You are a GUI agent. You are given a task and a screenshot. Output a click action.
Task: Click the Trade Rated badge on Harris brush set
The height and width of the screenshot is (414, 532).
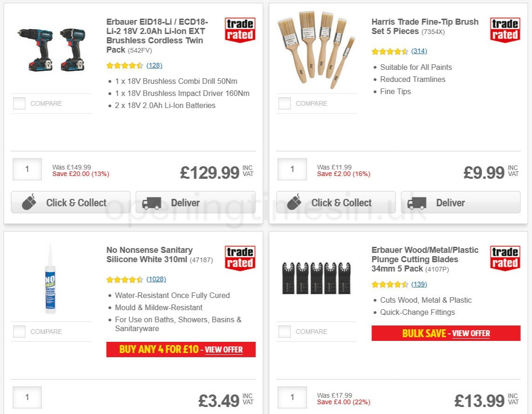click(x=505, y=29)
